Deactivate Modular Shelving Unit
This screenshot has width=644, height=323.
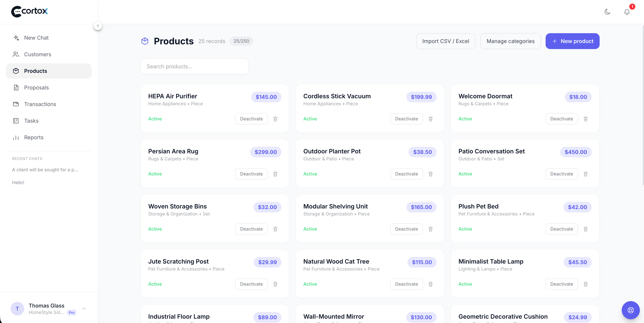(x=406, y=229)
